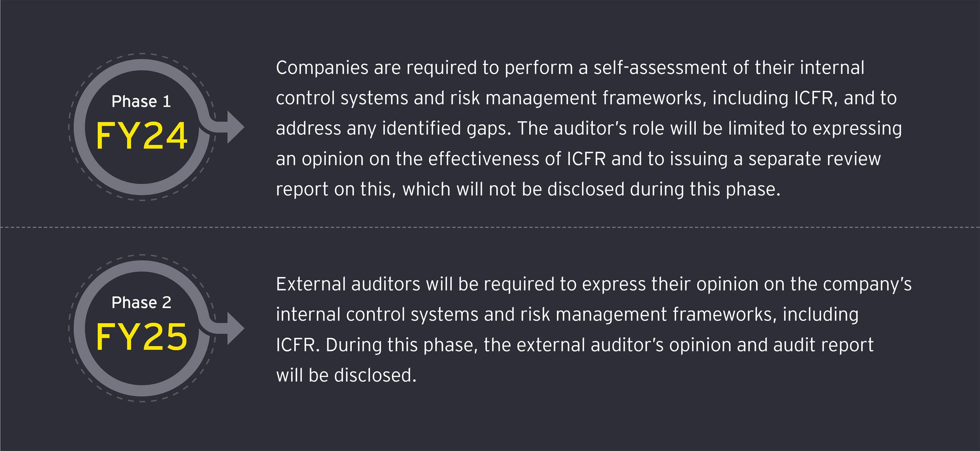Click the arrowhead beside FY25

[x=234, y=329]
